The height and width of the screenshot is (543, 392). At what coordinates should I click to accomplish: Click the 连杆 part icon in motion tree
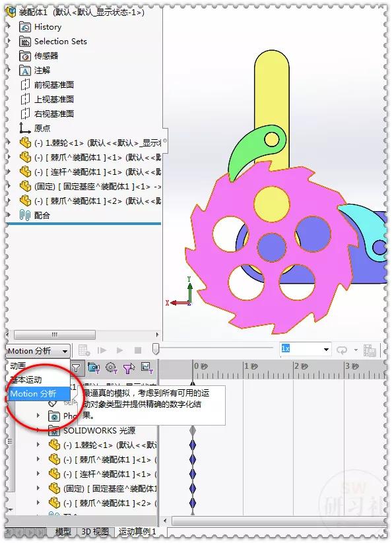[54, 474]
